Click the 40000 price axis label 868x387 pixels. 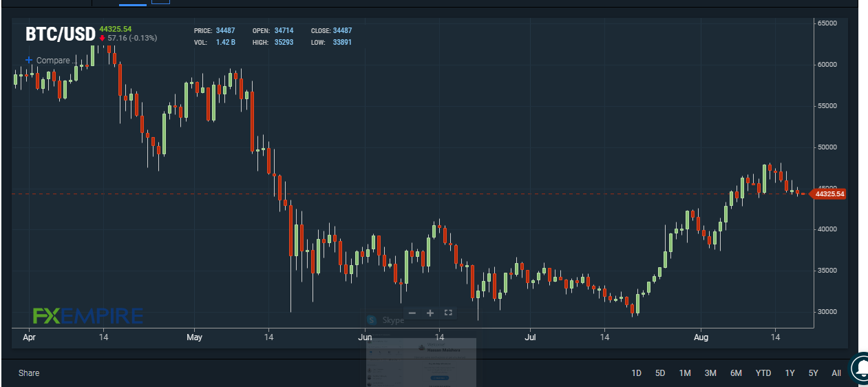(827, 229)
